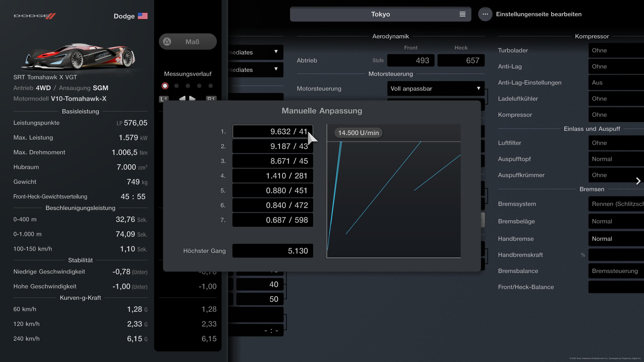Open Bremsbeläge option set to Normal
The width and height of the screenshot is (644, 362).
pyautogui.click(x=616, y=221)
